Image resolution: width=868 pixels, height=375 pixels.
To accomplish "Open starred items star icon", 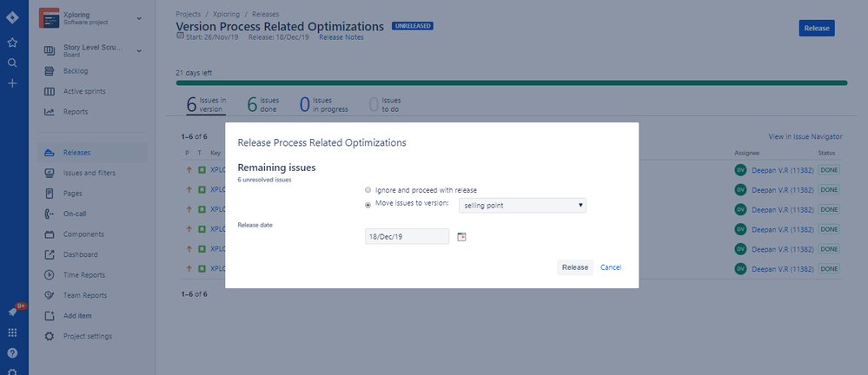I will point(12,42).
